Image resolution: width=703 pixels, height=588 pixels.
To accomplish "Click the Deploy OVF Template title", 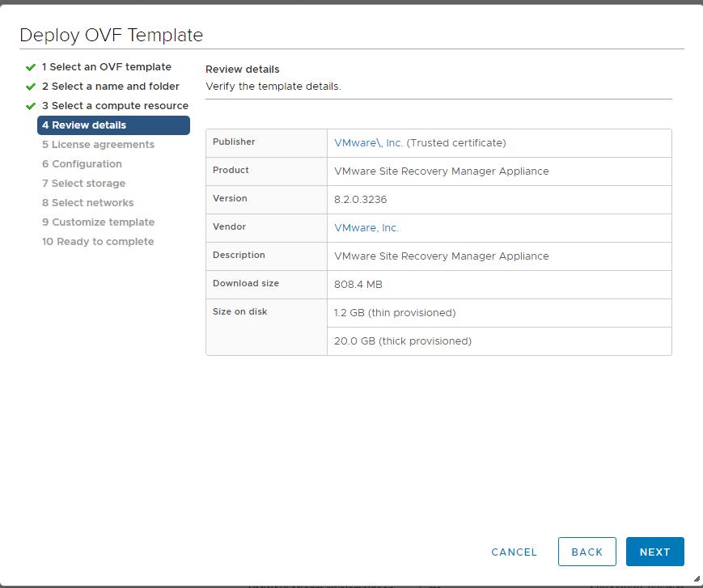I will point(111,35).
